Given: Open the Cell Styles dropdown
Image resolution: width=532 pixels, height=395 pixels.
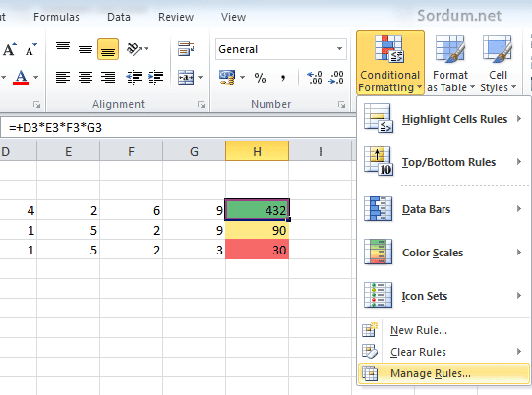Looking at the screenshot, I should 498,63.
